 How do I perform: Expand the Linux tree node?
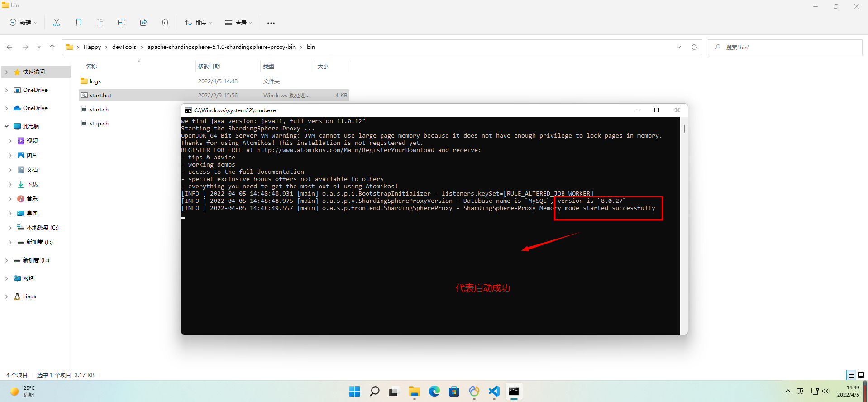[6, 297]
